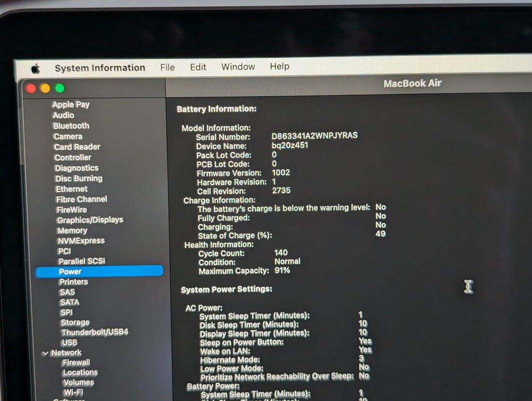Select Diagnostics in sidebar

tap(76, 168)
